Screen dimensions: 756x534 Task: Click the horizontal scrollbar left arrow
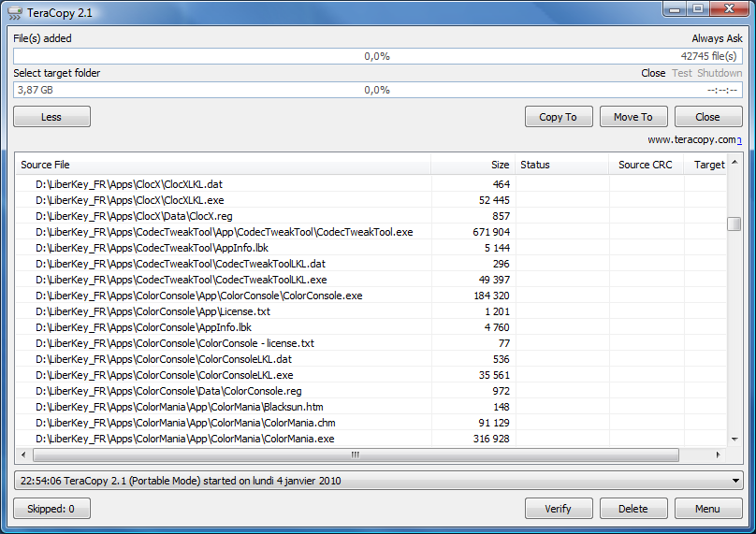23,455
